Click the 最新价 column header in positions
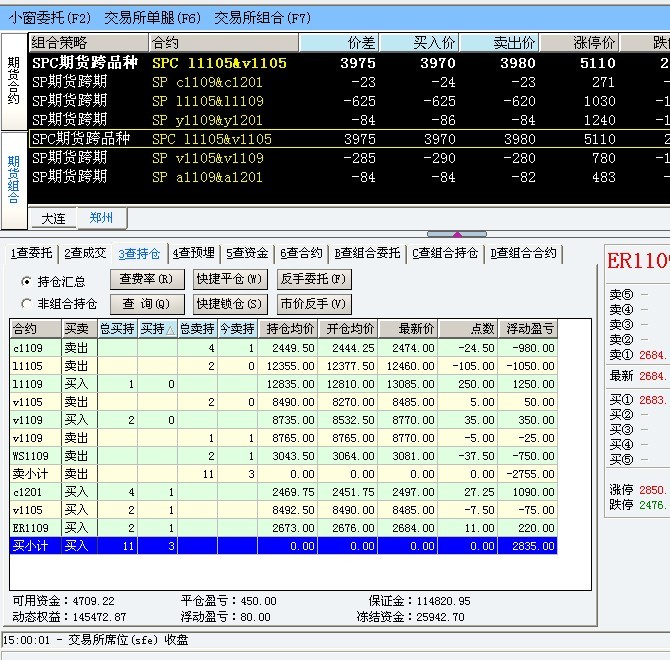 (408, 329)
